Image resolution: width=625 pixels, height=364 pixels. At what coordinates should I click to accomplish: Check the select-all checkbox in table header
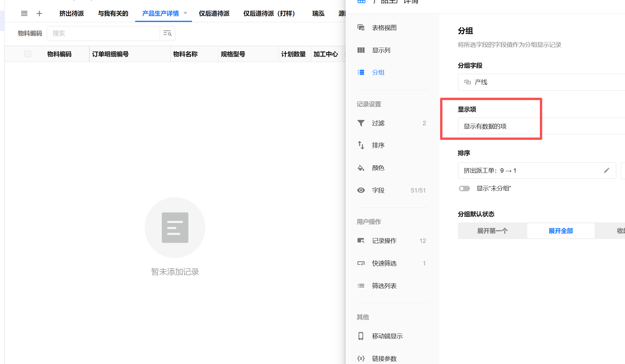(28, 54)
